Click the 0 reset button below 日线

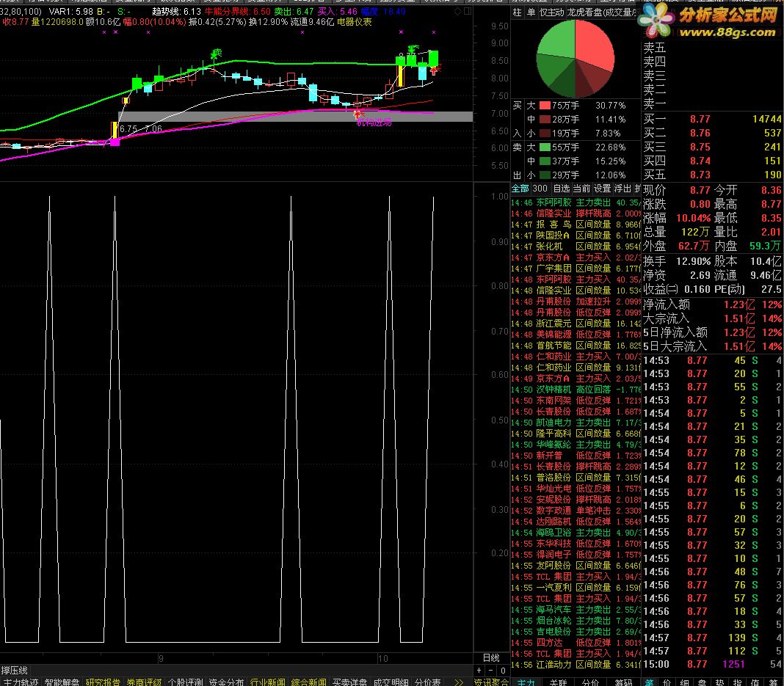point(503,671)
